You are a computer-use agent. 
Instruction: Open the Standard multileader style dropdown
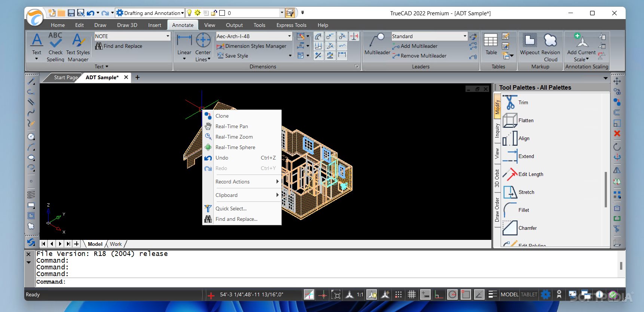[x=465, y=36]
